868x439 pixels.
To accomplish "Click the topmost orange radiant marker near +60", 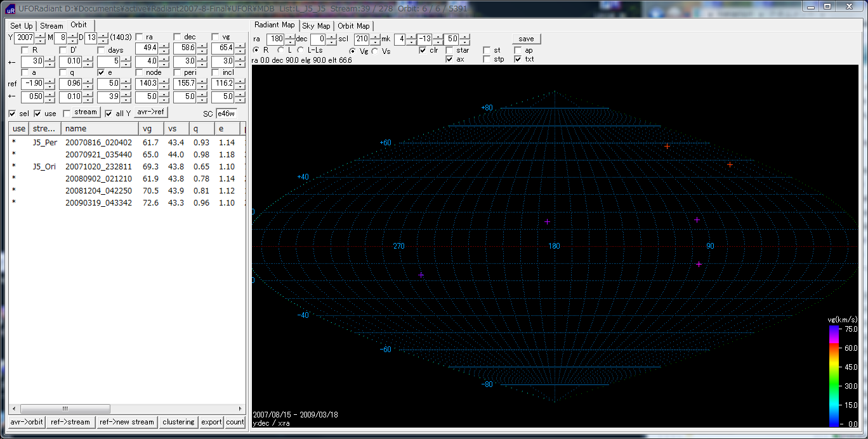I will (x=667, y=146).
